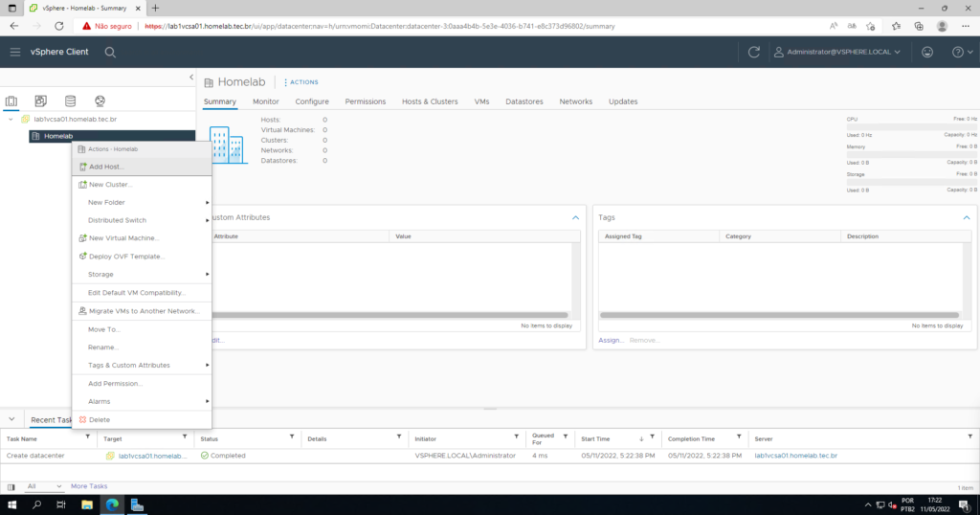
Task: Open the Windows Start menu
Action: [x=11, y=505]
